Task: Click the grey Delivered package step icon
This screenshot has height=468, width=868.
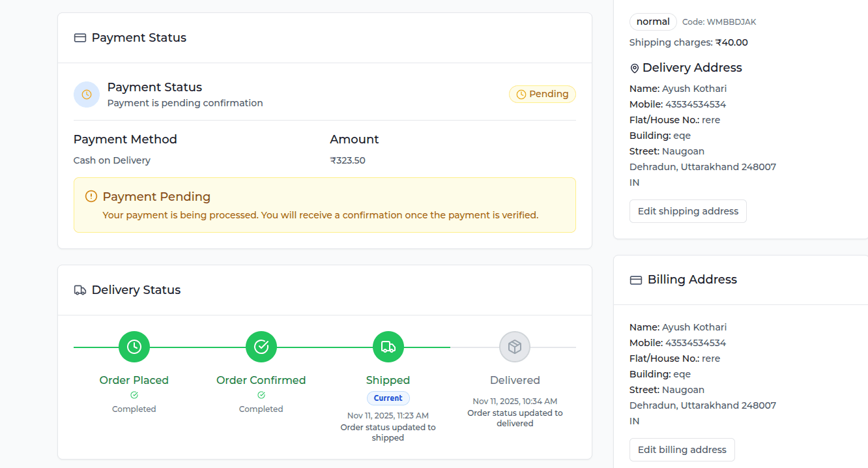Action: tap(515, 347)
